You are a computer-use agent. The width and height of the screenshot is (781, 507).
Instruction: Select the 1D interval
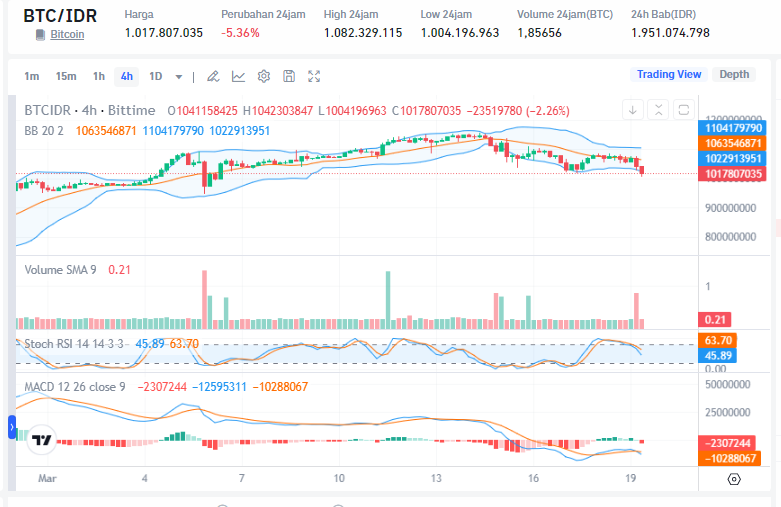pos(155,76)
